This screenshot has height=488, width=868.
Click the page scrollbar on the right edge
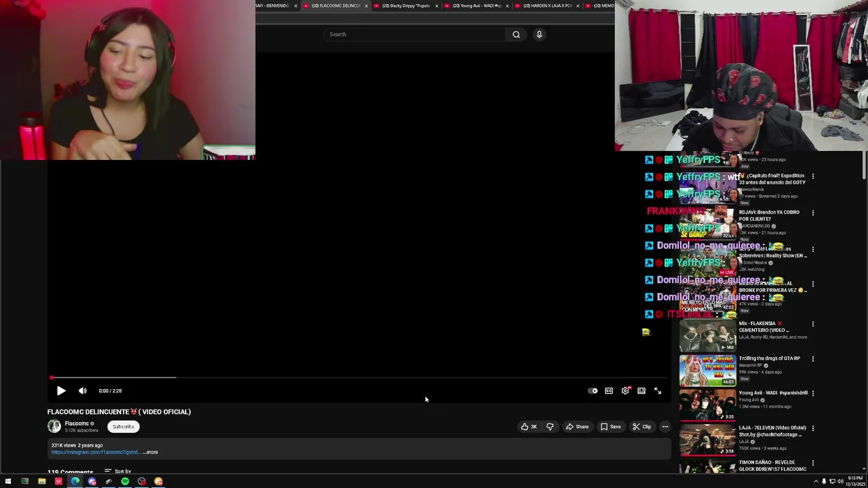click(865, 166)
